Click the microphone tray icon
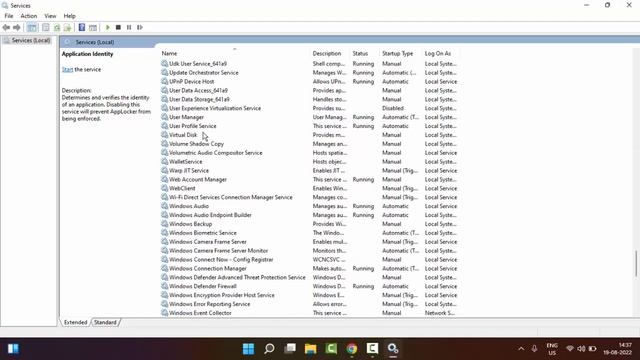 click(534, 349)
